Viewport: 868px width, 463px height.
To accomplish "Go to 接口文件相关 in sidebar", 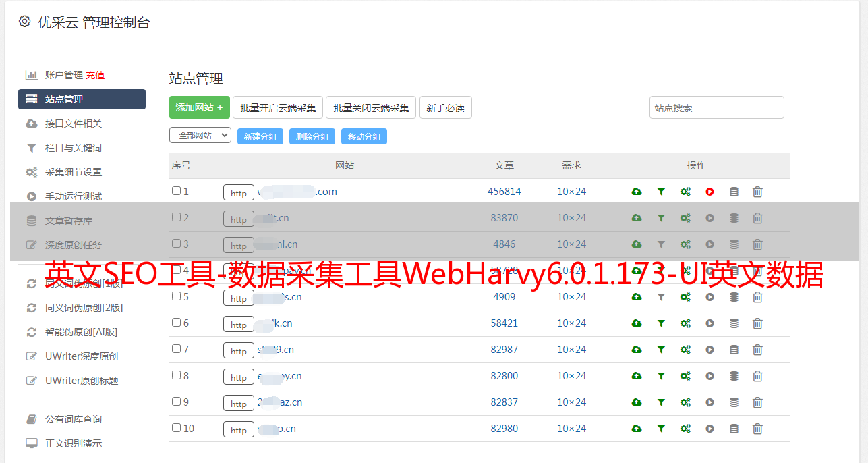I will tap(74, 124).
